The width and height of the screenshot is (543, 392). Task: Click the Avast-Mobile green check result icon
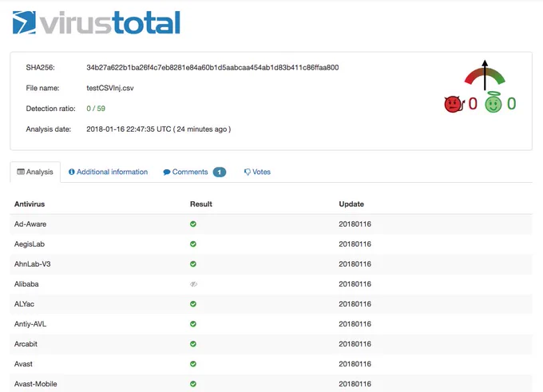[x=193, y=384]
